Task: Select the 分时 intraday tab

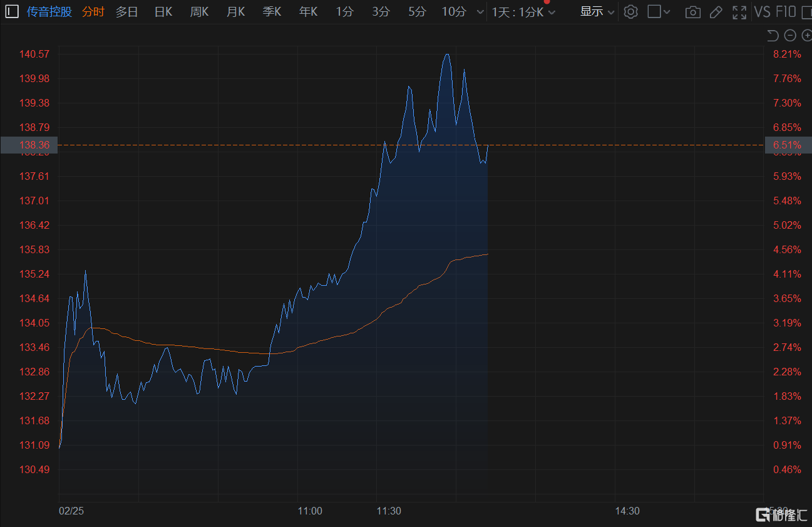Action: click(93, 12)
